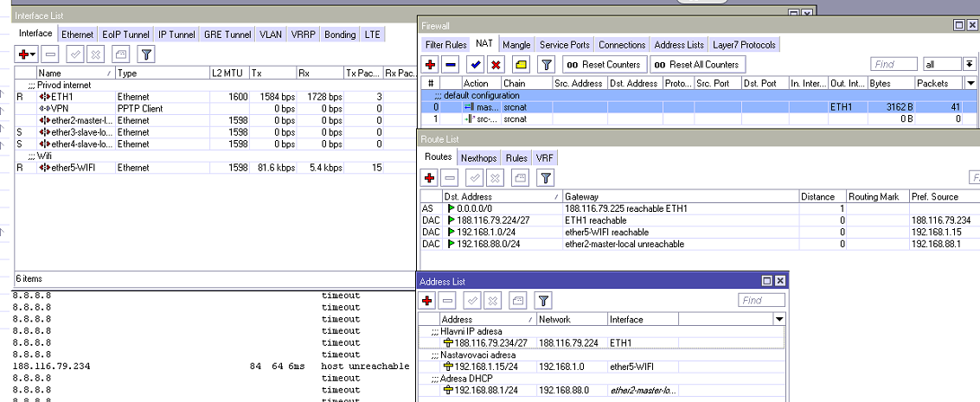Click Bytes column header in Firewall
Screen dimensions: 980x402
pyautogui.click(x=891, y=83)
